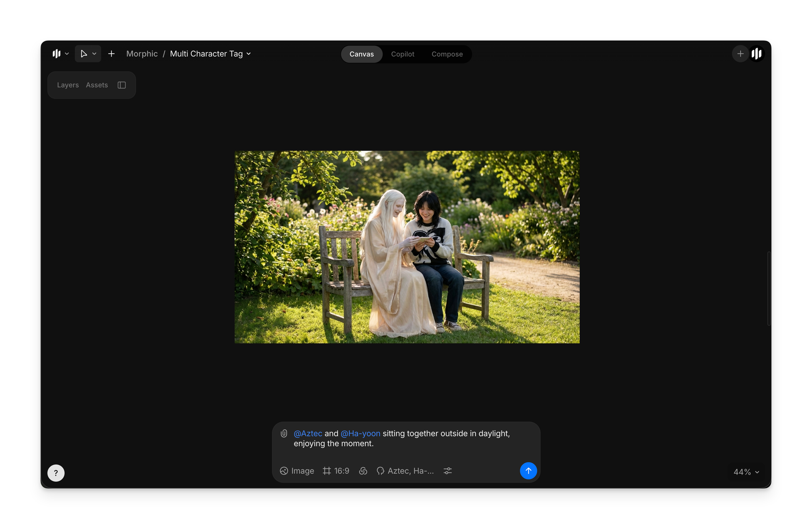Submit prompt with blue arrow button

(528, 471)
